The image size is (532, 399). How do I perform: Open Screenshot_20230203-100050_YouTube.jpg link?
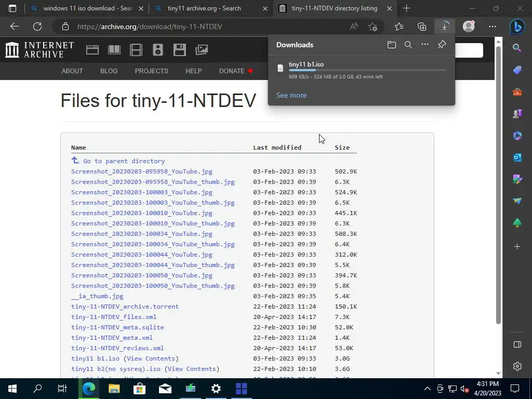(142, 275)
